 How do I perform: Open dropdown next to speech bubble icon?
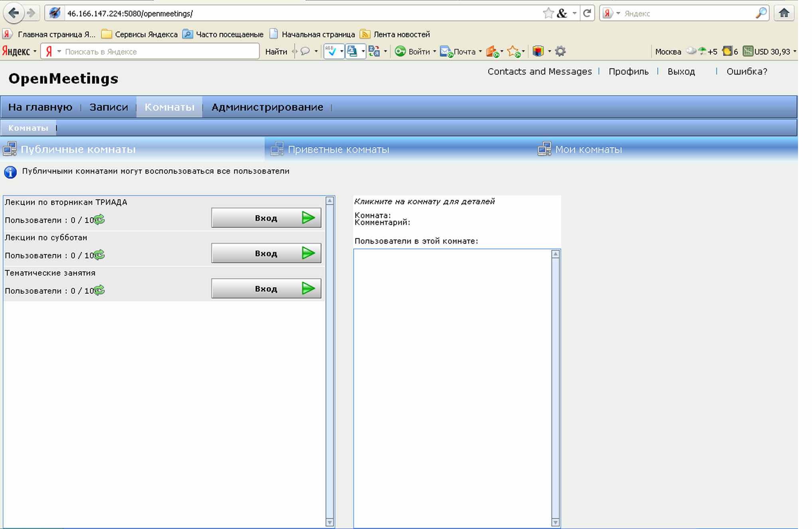[x=316, y=52]
